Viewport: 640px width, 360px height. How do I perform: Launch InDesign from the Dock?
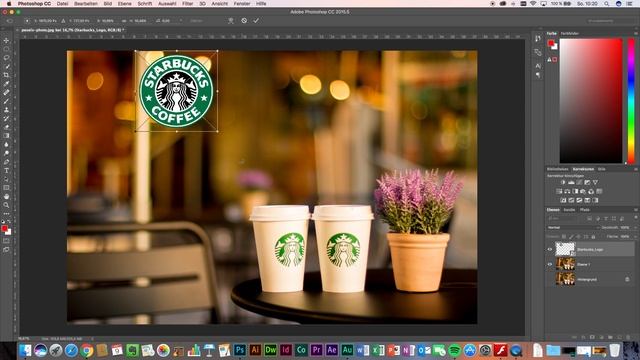(286, 350)
